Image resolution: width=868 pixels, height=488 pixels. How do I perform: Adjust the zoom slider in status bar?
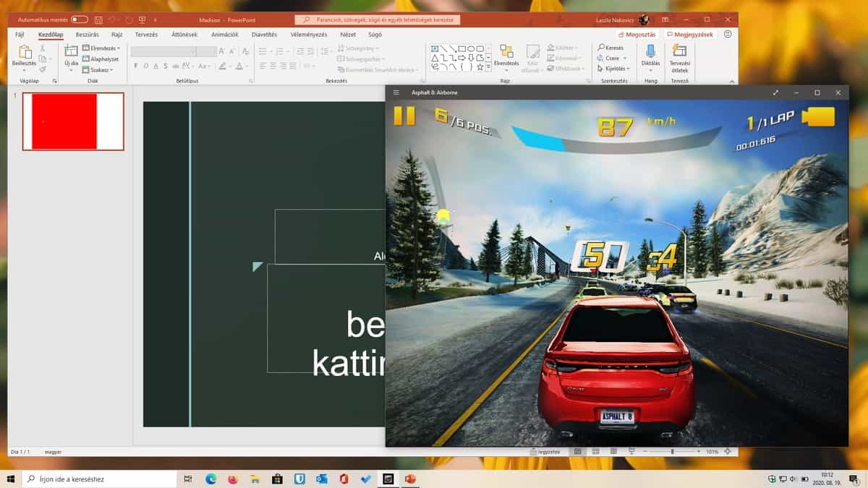click(x=672, y=451)
